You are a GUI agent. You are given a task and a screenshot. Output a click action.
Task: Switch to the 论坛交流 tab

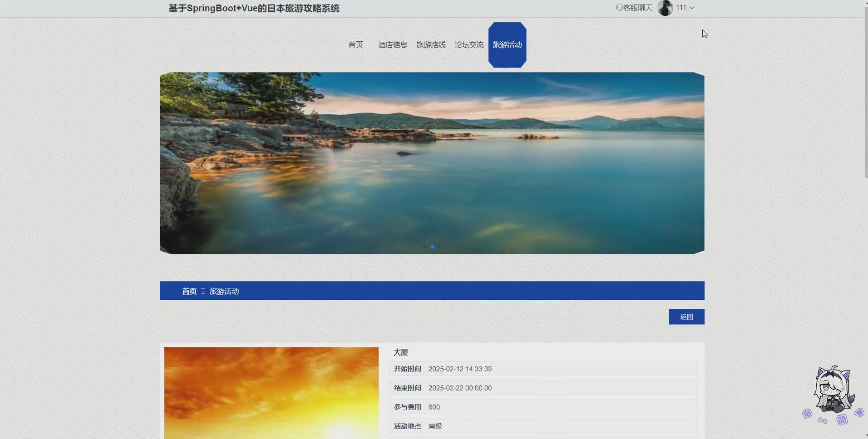click(x=469, y=44)
